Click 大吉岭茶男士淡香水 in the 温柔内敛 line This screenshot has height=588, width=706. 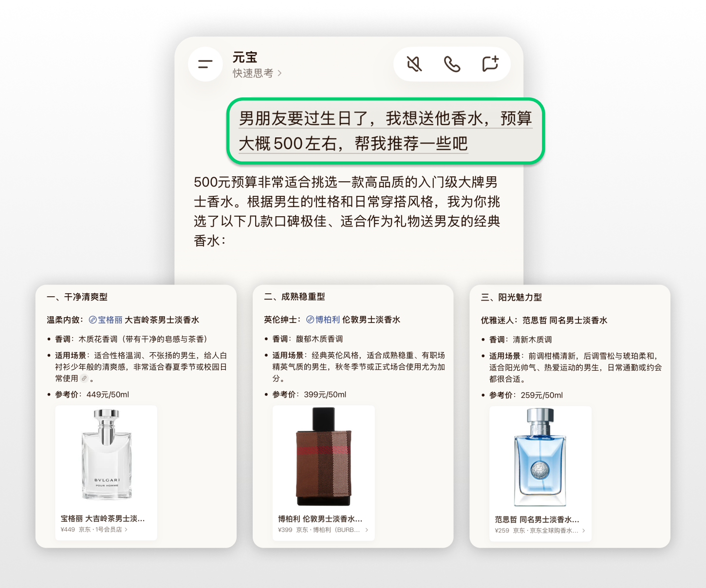coord(162,320)
